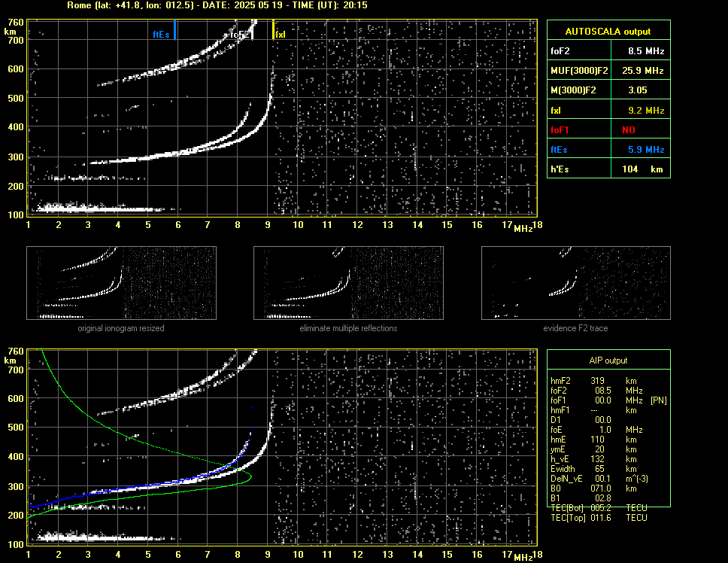Select the ymE value 20
Viewport: 728px width, 563px height.
tap(599, 449)
